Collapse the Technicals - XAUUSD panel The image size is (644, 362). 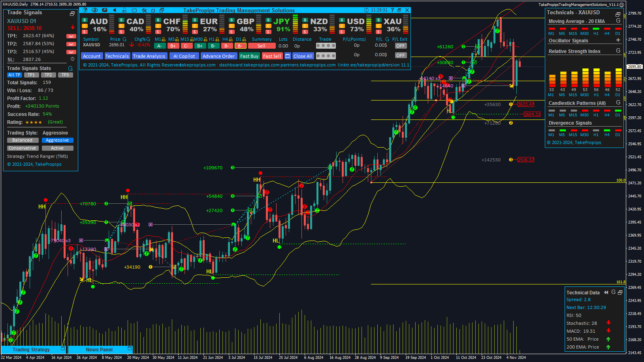click(x=618, y=14)
